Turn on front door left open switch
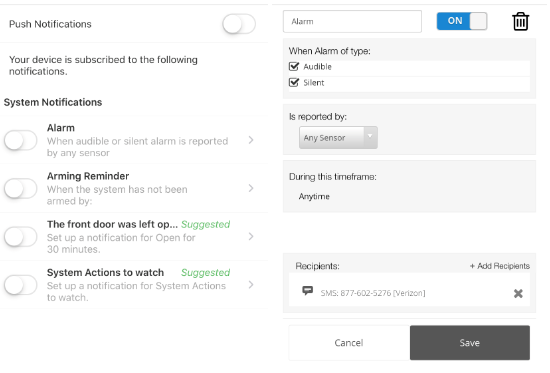 (20, 237)
